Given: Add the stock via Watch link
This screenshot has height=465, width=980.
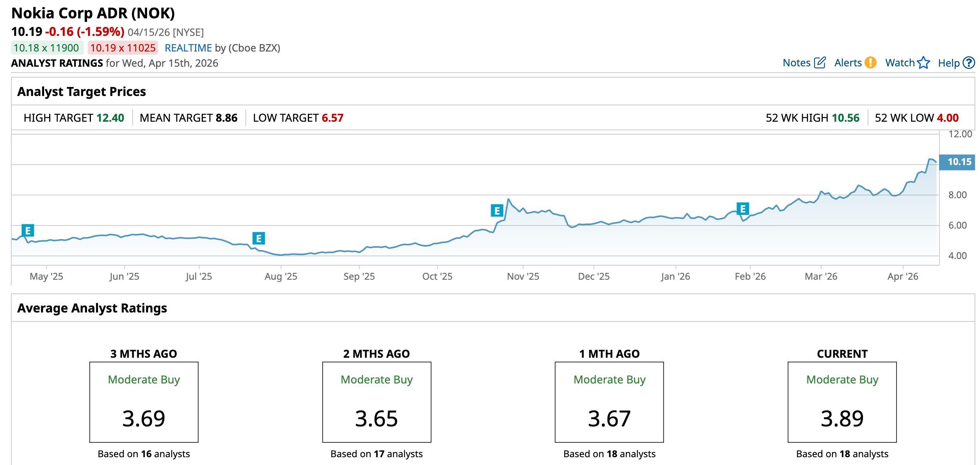Looking at the screenshot, I should click(900, 63).
